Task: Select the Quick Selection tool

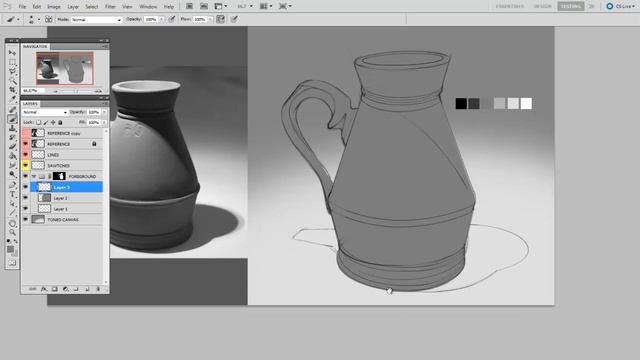Action: point(12,81)
